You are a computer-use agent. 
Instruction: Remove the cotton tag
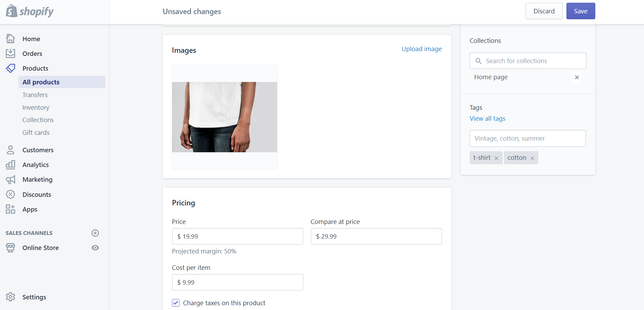click(x=532, y=158)
